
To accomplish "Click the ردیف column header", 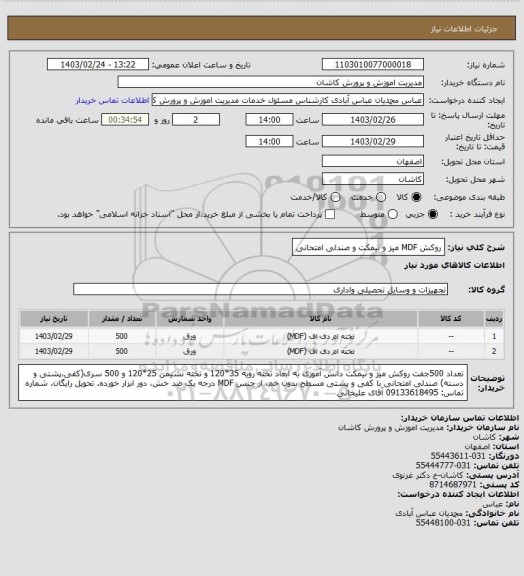I will coord(494,318).
